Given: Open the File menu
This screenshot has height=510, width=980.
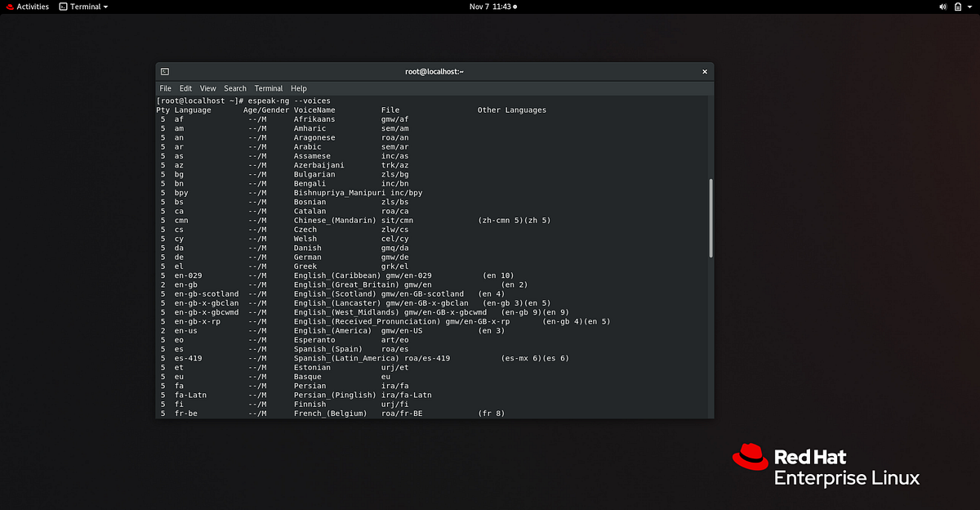Looking at the screenshot, I should click(x=166, y=88).
